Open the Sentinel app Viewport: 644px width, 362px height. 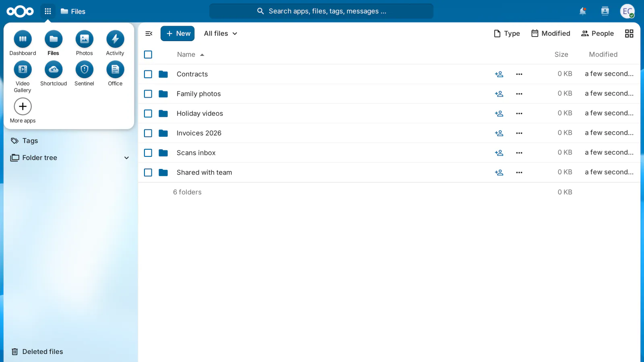[x=84, y=73]
